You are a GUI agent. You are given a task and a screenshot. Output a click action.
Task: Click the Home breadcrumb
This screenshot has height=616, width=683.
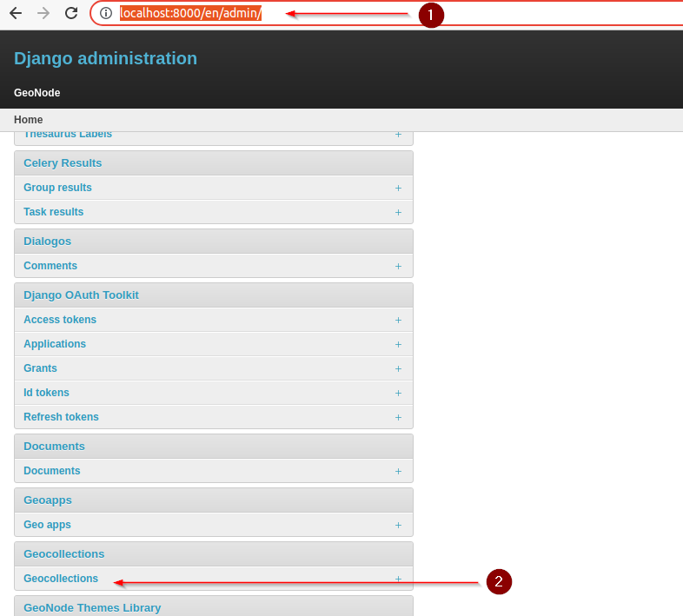click(x=29, y=120)
